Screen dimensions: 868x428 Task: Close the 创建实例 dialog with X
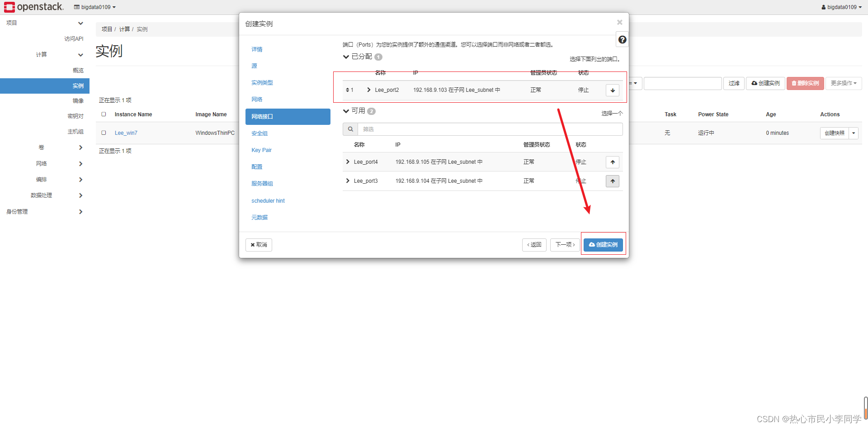pyautogui.click(x=619, y=22)
